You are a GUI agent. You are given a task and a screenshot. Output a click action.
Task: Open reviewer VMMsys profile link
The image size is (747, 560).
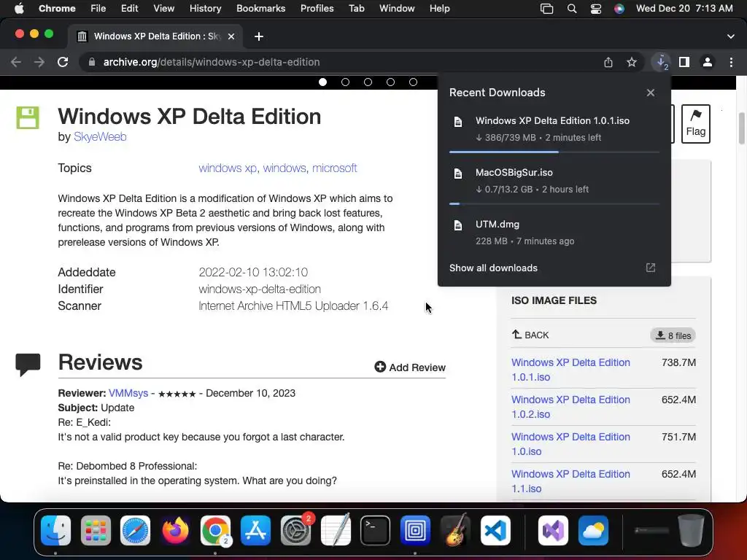coord(128,393)
